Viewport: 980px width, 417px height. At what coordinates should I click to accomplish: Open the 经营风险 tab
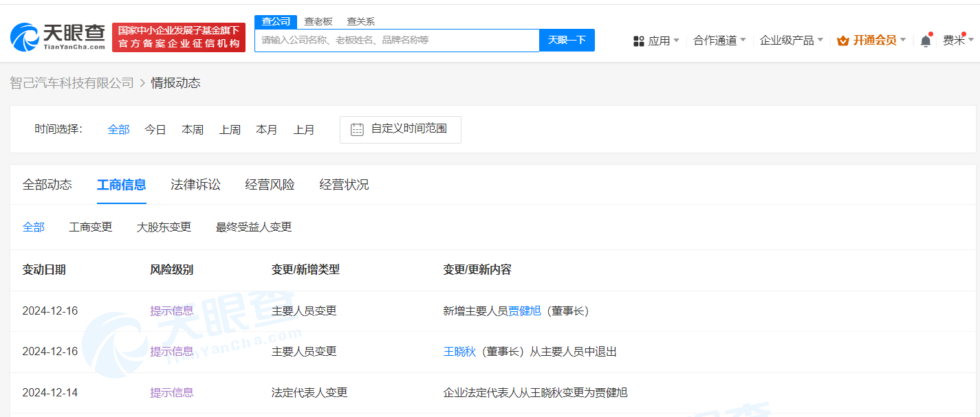(270, 184)
